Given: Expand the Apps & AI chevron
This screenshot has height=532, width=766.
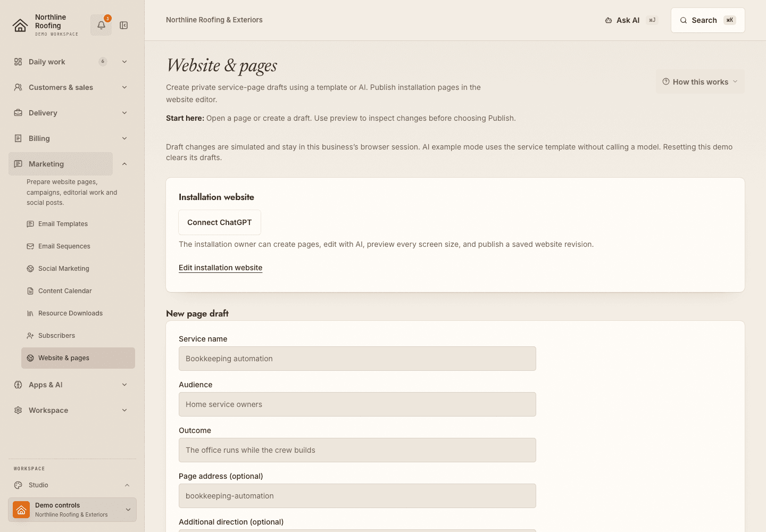Looking at the screenshot, I should tap(124, 385).
